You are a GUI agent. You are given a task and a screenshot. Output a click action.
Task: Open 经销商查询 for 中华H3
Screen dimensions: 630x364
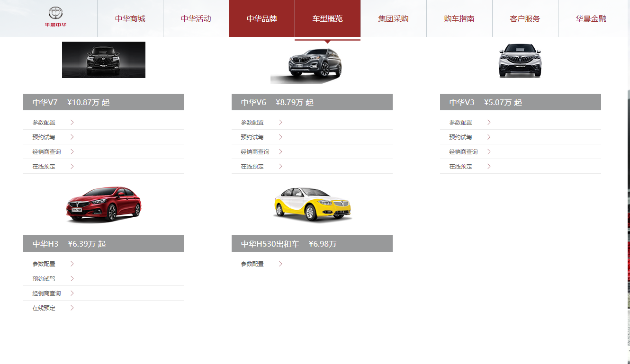click(x=47, y=293)
